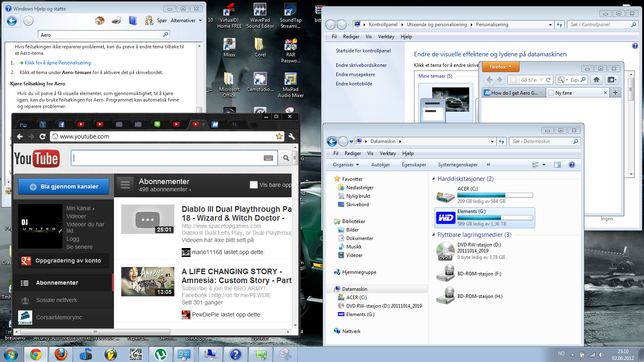Open the orange Firefox menu button
Viewport: 644px width, 362px height.
tap(500, 67)
